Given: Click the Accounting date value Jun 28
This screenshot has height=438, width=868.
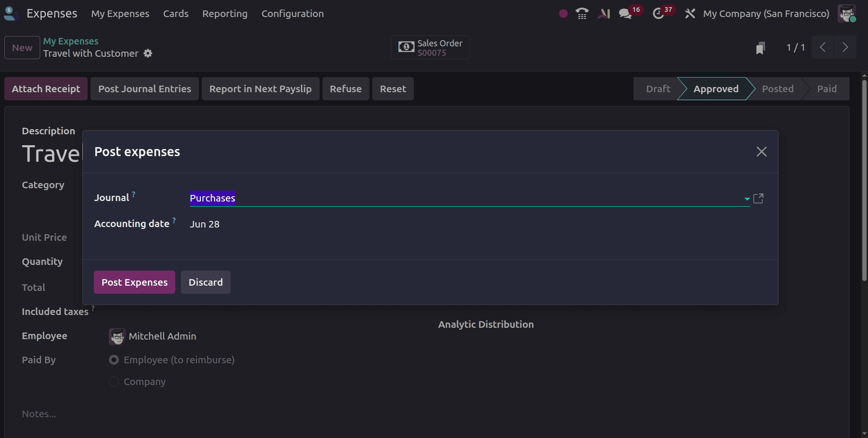Looking at the screenshot, I should point(205,224).
